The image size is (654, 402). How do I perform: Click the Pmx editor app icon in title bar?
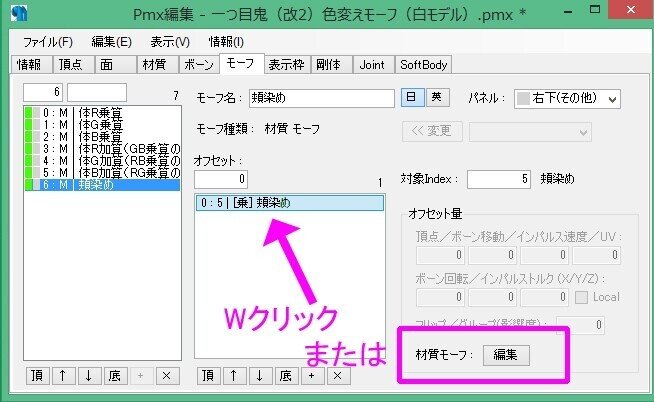tap(19, 14)
